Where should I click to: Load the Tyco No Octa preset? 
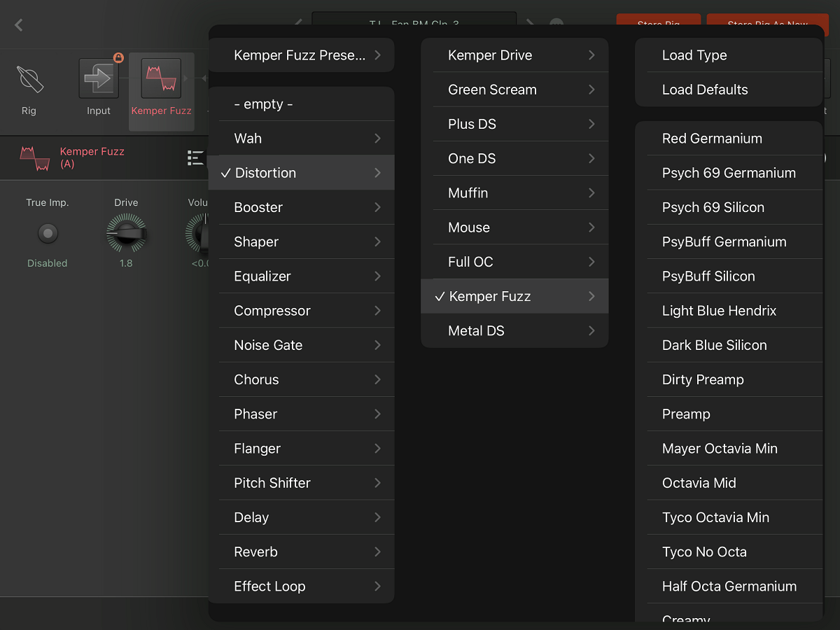click(x=729, y=552)
